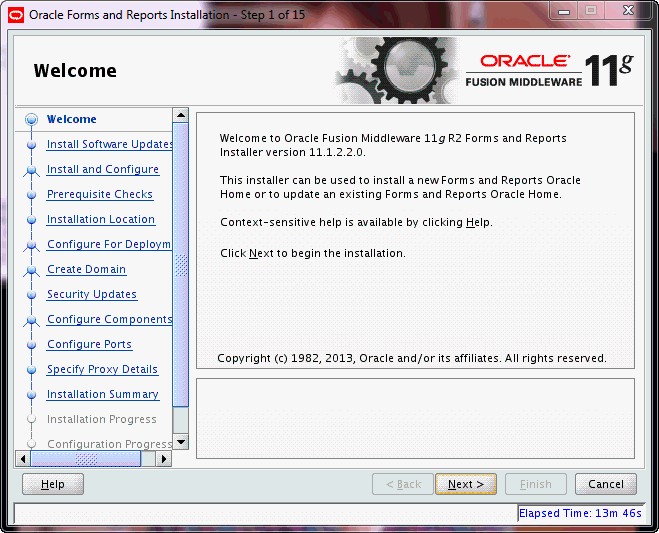Click the step list scroll down arrow
This screenshot has width=659, height=533.
(x=181, y=442)
